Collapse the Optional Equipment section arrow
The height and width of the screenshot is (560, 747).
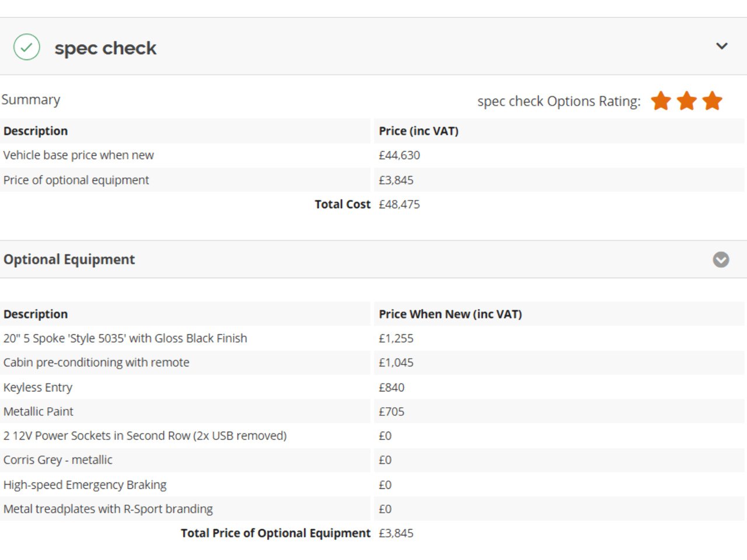pyautogui.click(x=721, y=260)
